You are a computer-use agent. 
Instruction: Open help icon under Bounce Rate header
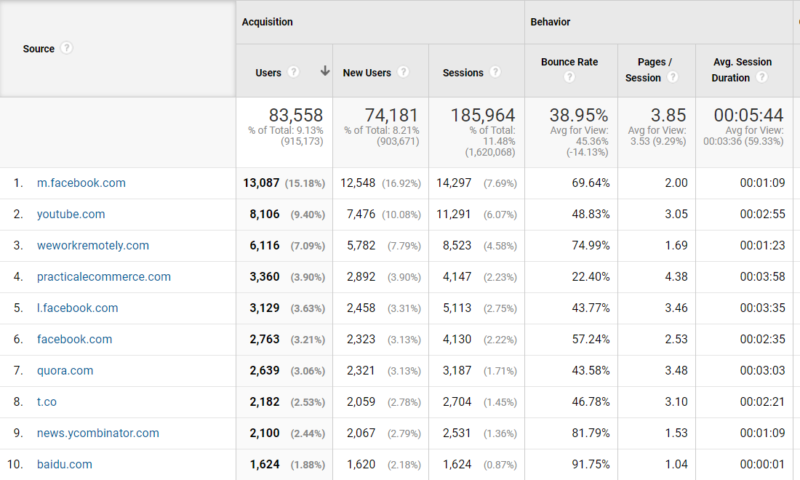(x=569, y=77)
